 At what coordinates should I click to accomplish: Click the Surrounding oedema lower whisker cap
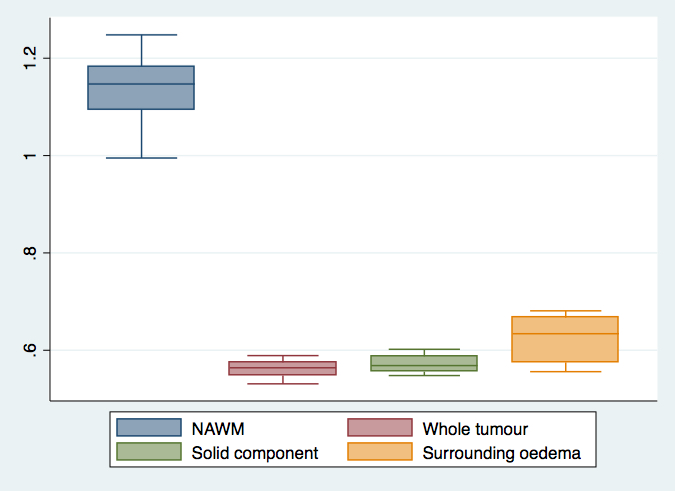565,372
